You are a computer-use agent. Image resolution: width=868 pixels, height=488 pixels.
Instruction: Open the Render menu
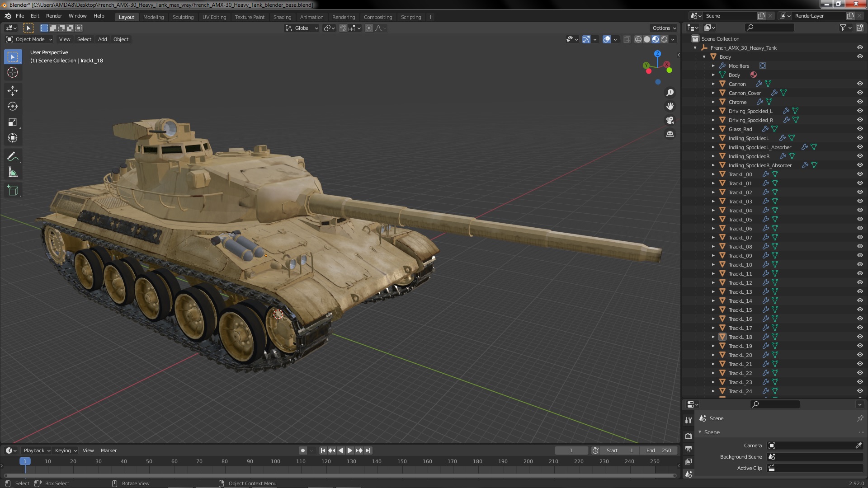click(x=54, y=16)
